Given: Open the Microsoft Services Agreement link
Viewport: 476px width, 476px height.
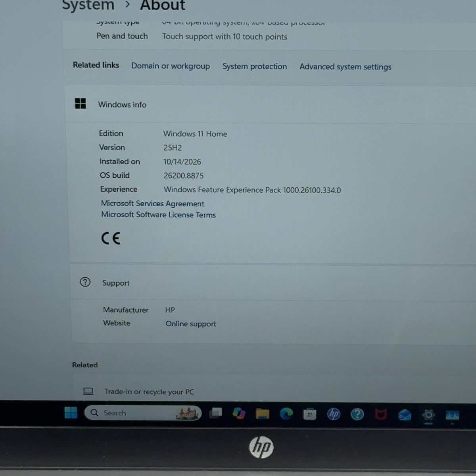Looking at the screenshot, I should 153,203.
